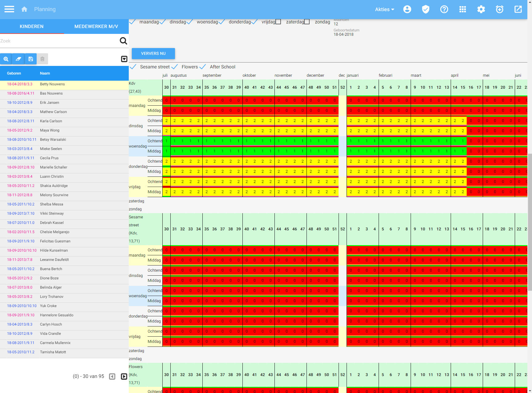Open the user account profile icon
Image resolution: width=532 pixels, height=393 pixels.
[407, 9]
